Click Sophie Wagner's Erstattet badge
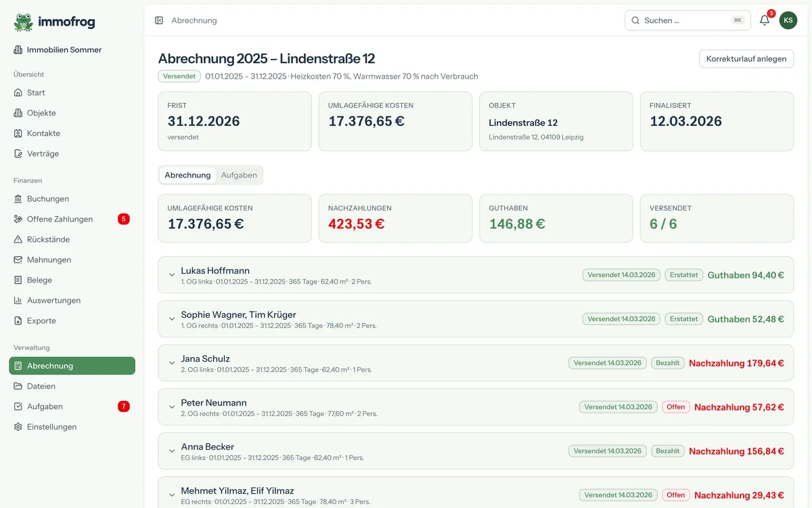Screen dimensions: 812x508 point(683,319)
